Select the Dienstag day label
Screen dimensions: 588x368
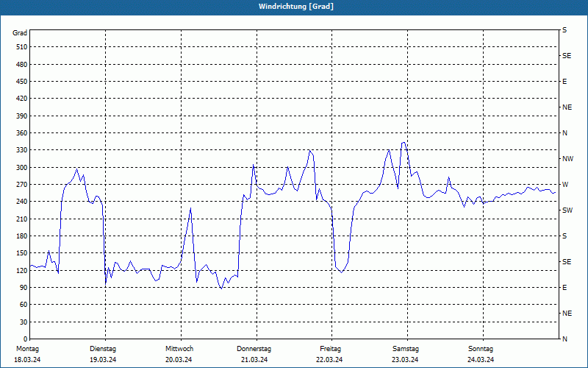tap(103, 349)
